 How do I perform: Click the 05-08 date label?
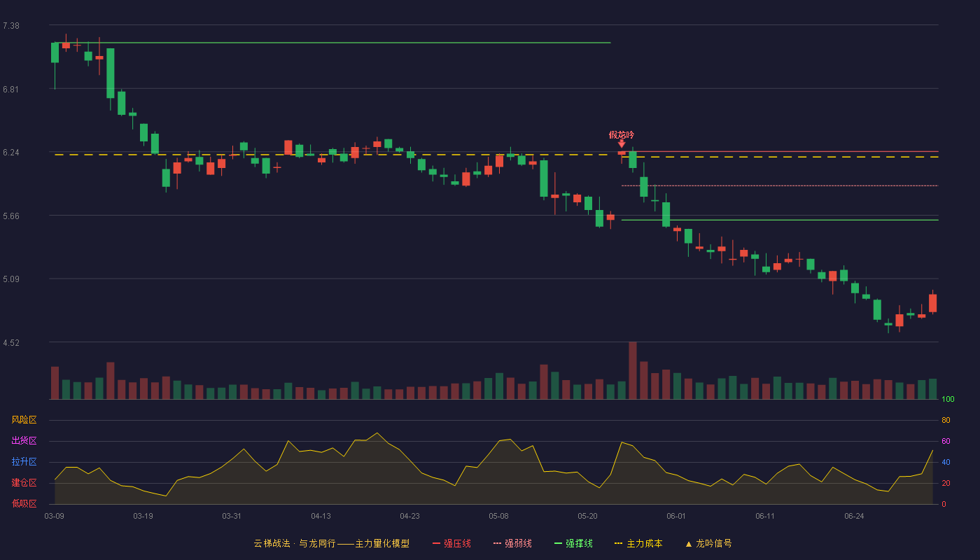coord(498,516)
